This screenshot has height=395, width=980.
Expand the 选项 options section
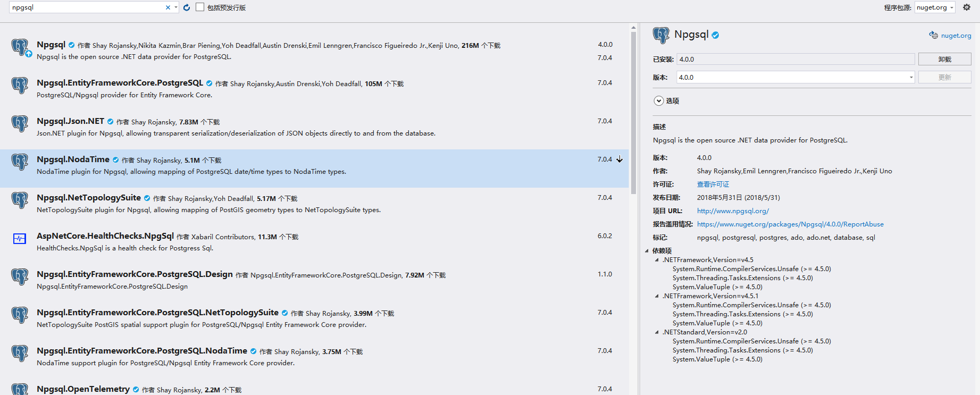click(659, 100)
